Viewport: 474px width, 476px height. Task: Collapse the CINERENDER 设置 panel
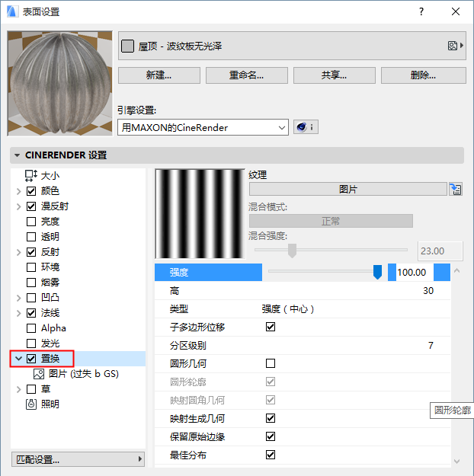tap(17, 155)
